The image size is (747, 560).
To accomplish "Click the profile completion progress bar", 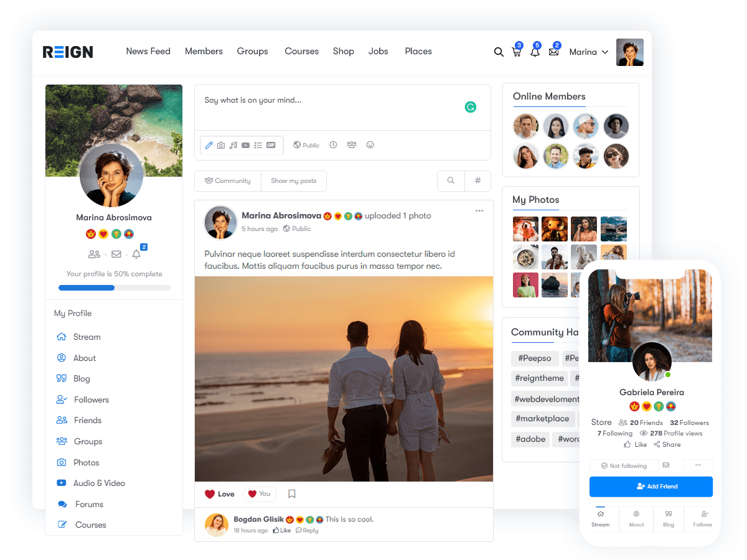I will pyautogui.click(x=114, y=288).
